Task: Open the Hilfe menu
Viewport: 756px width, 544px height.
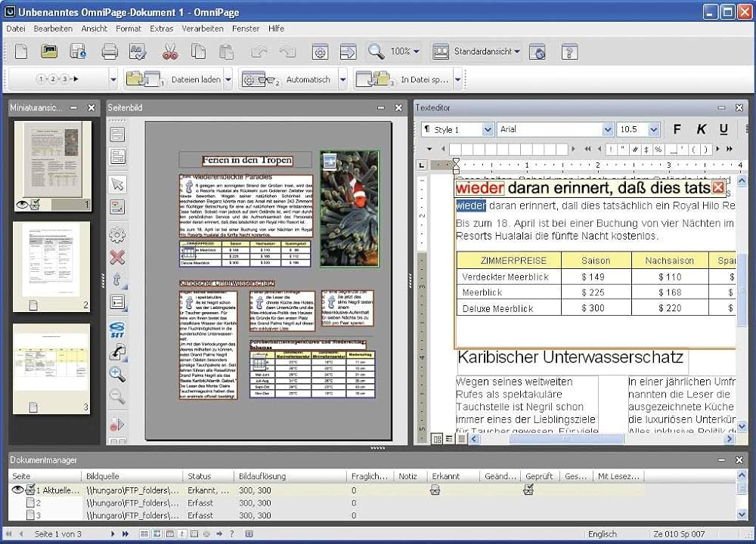Action: 276,29
